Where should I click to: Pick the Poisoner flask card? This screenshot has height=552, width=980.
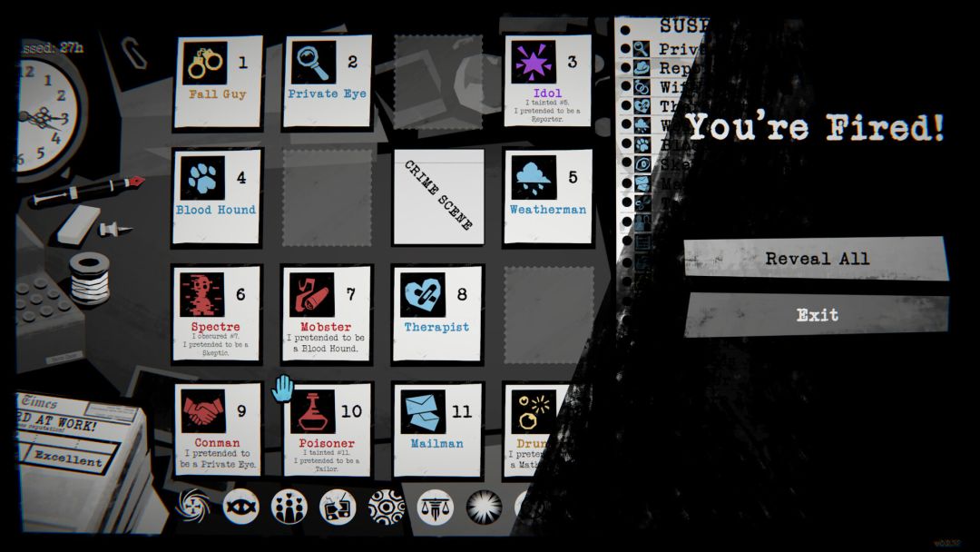tap(327, 429)
